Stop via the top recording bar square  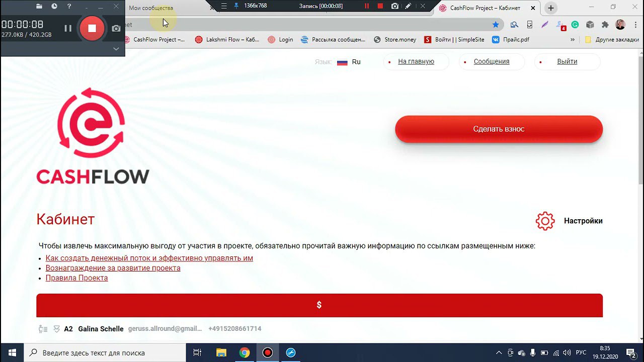tap(380, 6)
